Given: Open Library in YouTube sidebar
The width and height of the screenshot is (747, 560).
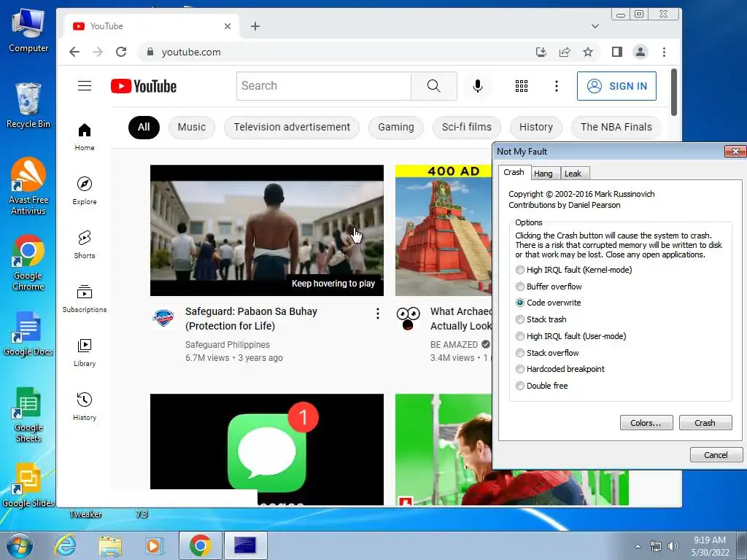Looking at the screenshot, I should pos(85,352).
